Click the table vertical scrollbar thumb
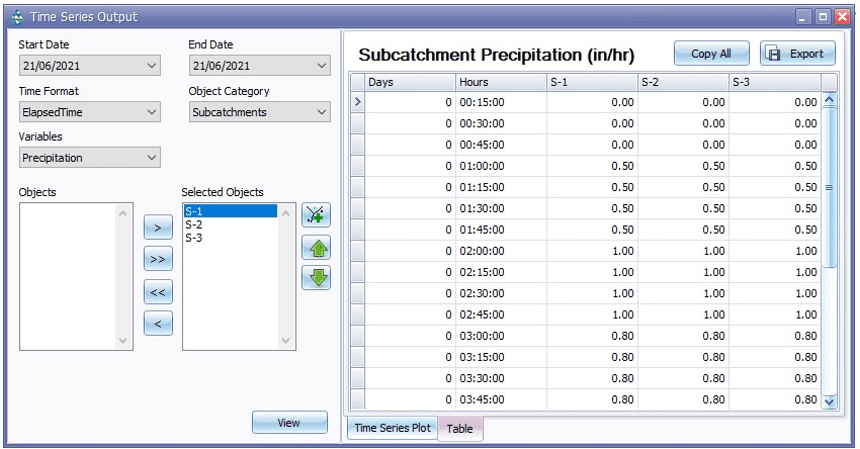 point(829,187)
